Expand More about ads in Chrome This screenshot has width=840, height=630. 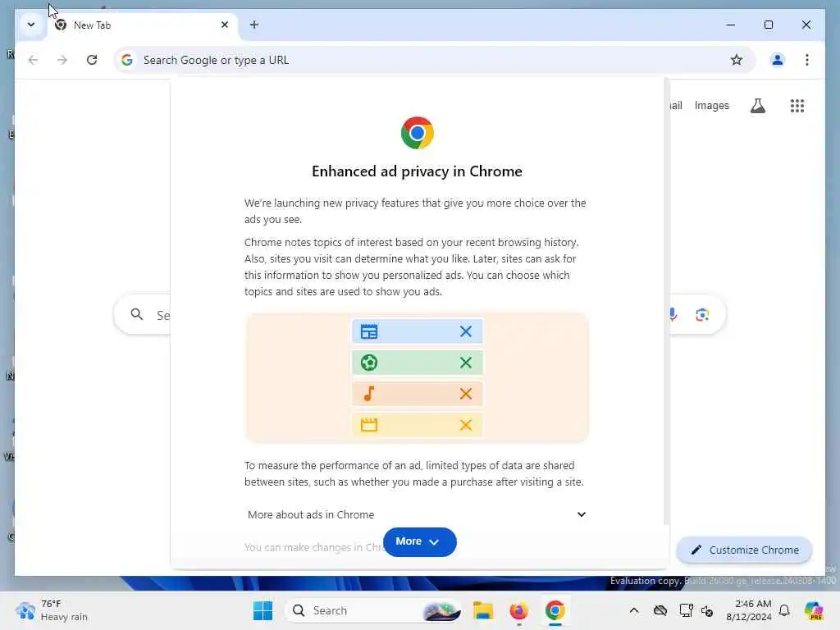point(417,514)
